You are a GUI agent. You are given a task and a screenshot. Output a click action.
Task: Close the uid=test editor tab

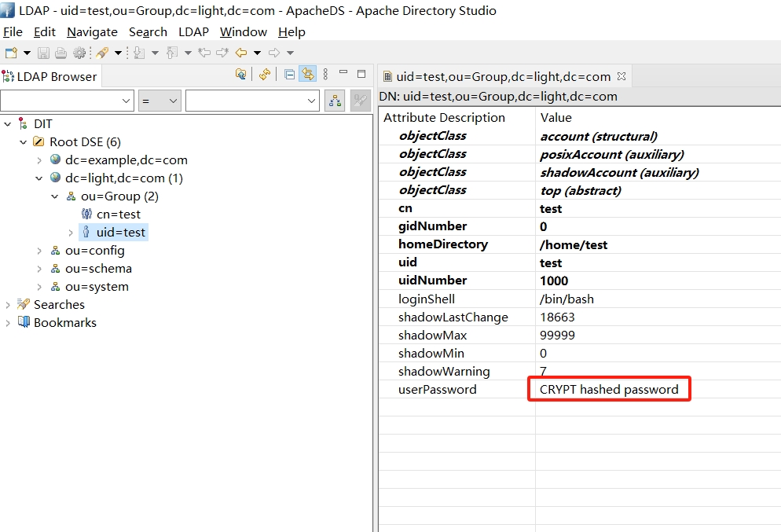621,76
